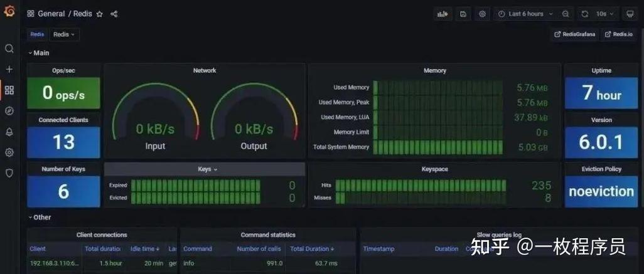The height and width of the screenshot is (274, 644).
Task: Click the Slow queries log panel title
Action: click(499, 235)
